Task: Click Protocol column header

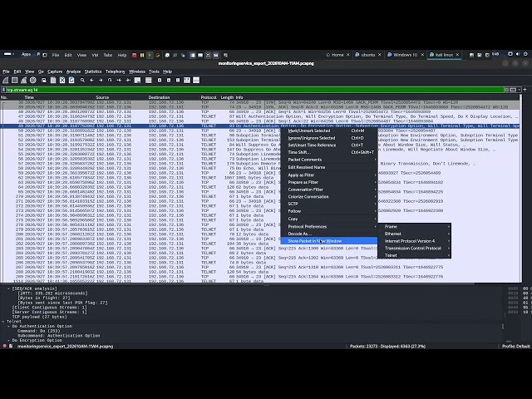Action: (209, 97)
